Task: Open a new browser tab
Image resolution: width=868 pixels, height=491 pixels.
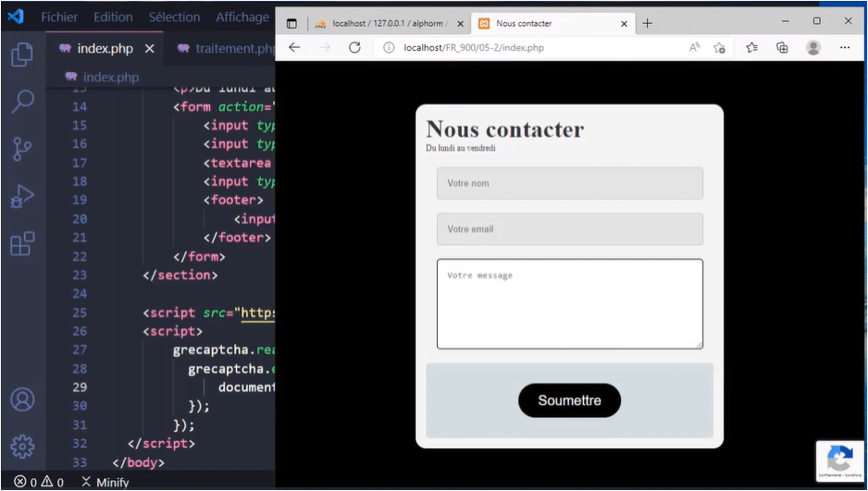Action: 647,23
